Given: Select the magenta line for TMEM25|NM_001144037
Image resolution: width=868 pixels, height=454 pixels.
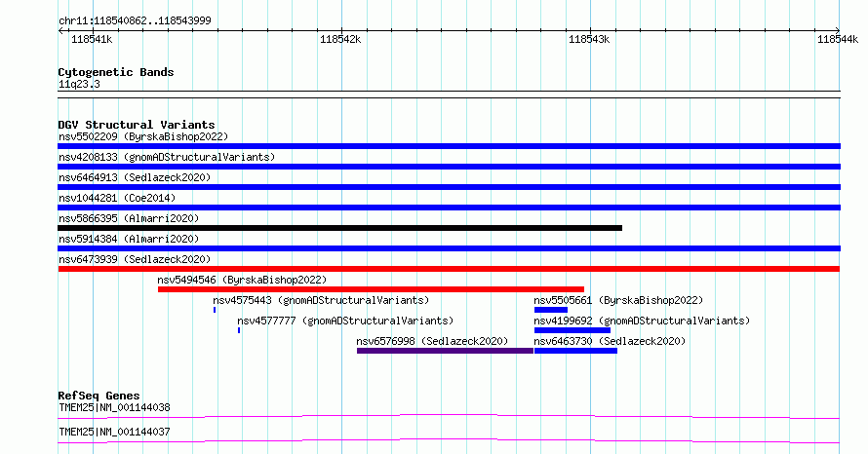Looking at the screenshot, I should click(x=449, y=440).
